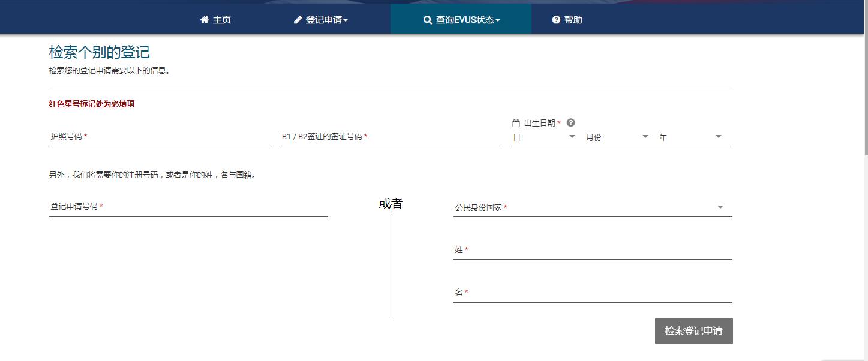Click the question mark icon next to 帮助
Viewport: 868px width, 361px height.
[x=555, y=19]
